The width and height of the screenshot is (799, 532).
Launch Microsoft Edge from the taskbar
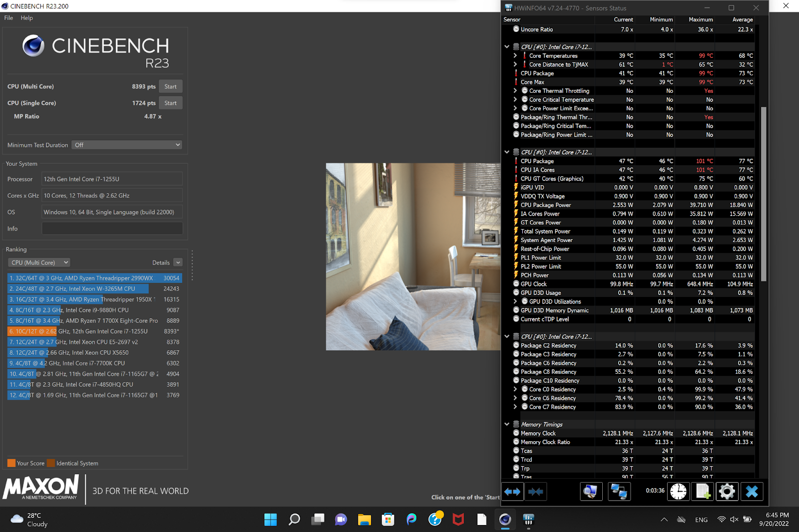coord(411,520)
